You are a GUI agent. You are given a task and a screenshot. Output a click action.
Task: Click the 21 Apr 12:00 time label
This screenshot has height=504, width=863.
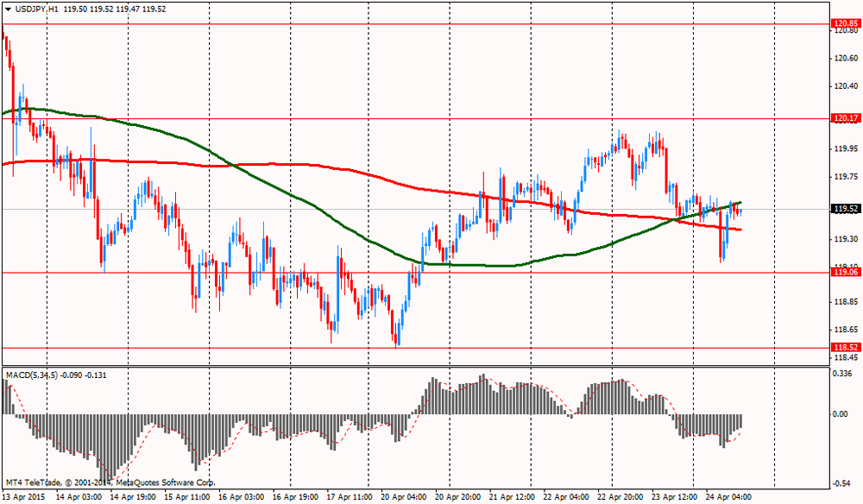pos(512,497)
